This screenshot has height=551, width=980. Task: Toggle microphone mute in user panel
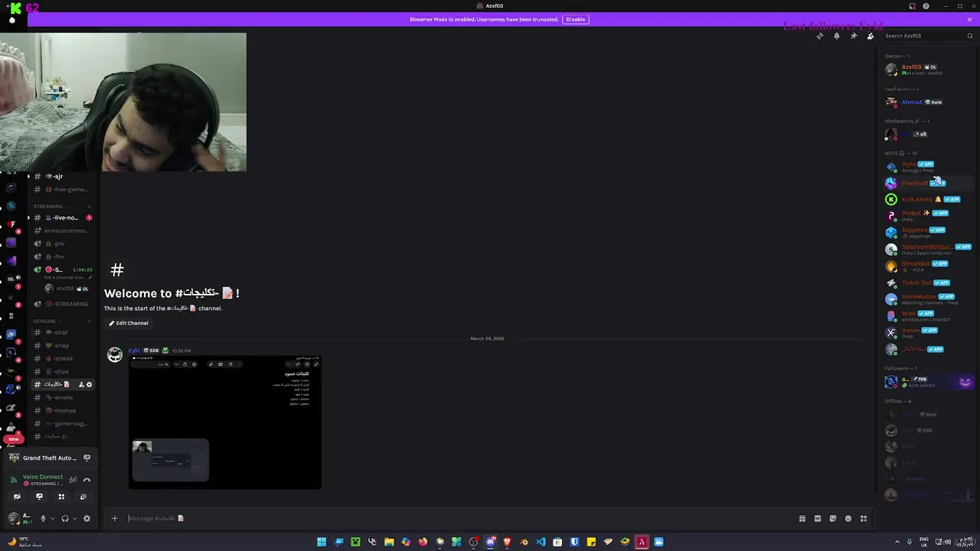click(x=43, y=518)
